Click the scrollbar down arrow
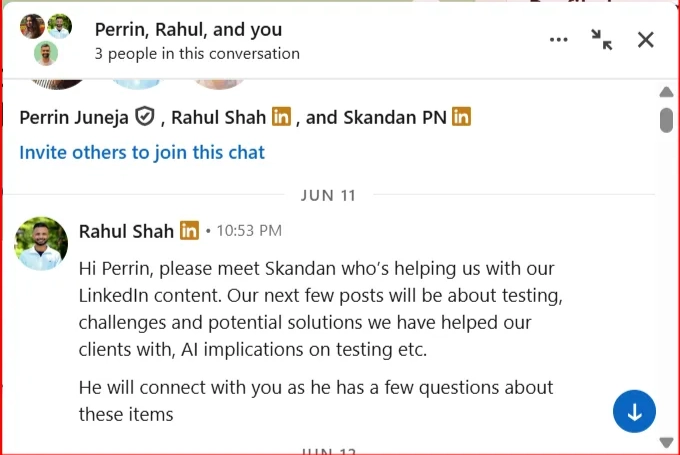 [667, 442]
